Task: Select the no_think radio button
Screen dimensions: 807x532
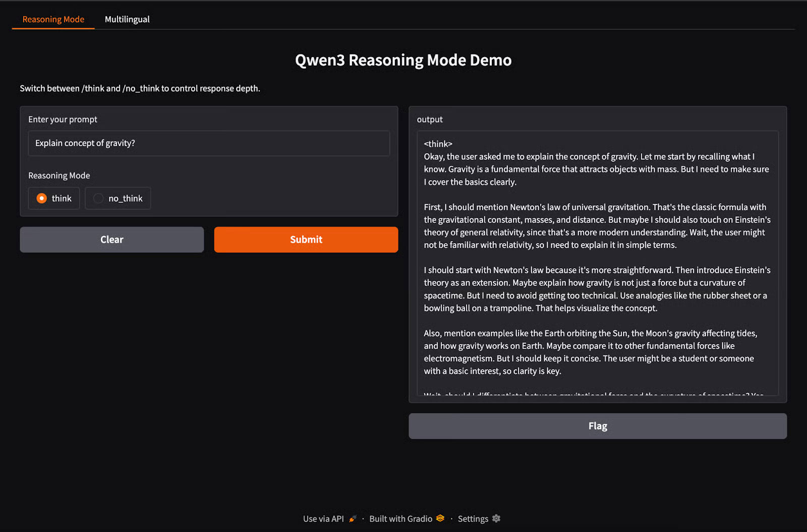Action: 98,198
